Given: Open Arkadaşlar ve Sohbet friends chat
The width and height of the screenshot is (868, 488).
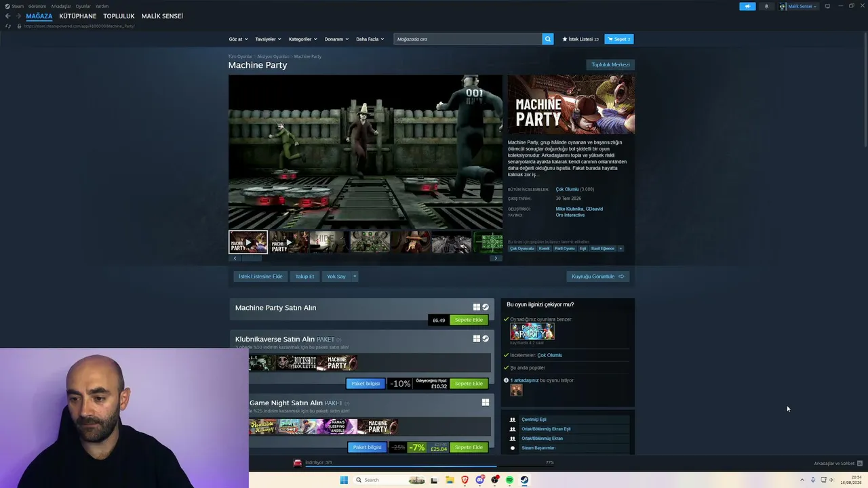Looking at the screenshot, I should pyautogui.click(x=838, y=464).
